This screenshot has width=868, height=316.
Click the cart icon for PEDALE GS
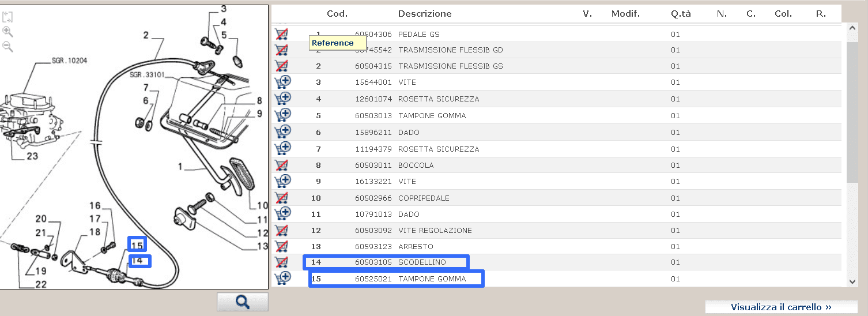282,34
